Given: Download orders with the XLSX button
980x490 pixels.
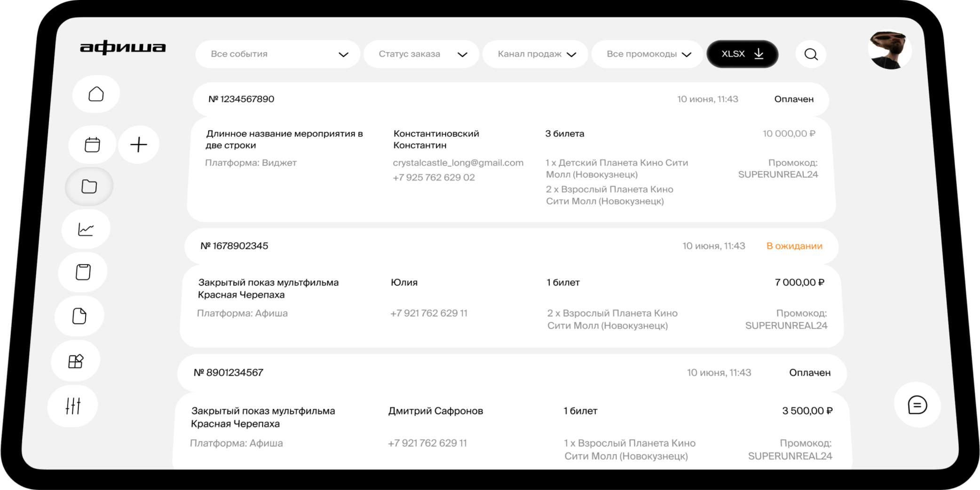Looking at the screenshot, I should (x=742, y=54).
